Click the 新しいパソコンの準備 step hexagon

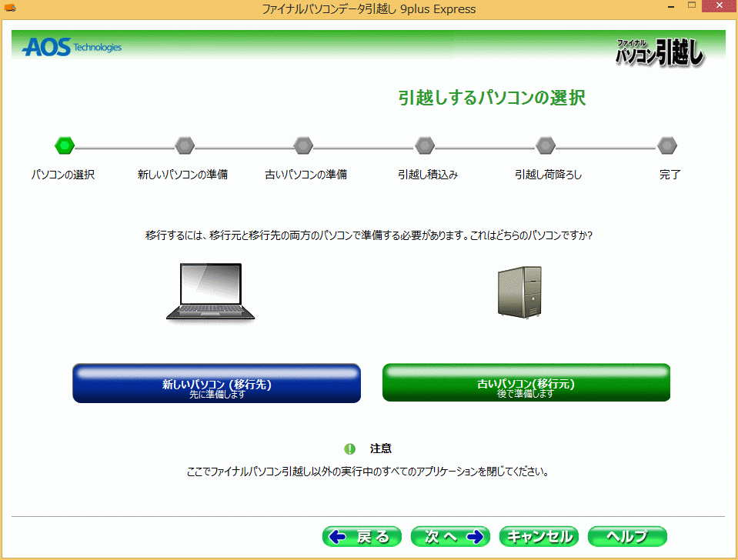point(185,145)
